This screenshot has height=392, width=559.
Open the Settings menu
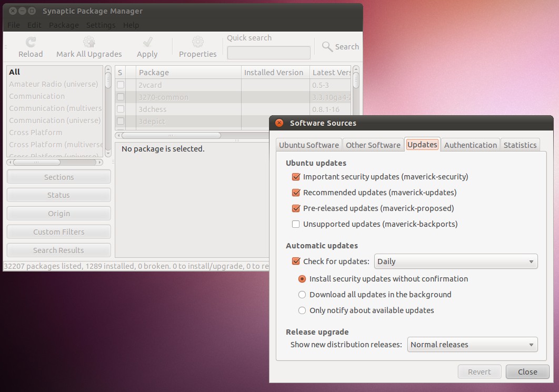(101, 25)
